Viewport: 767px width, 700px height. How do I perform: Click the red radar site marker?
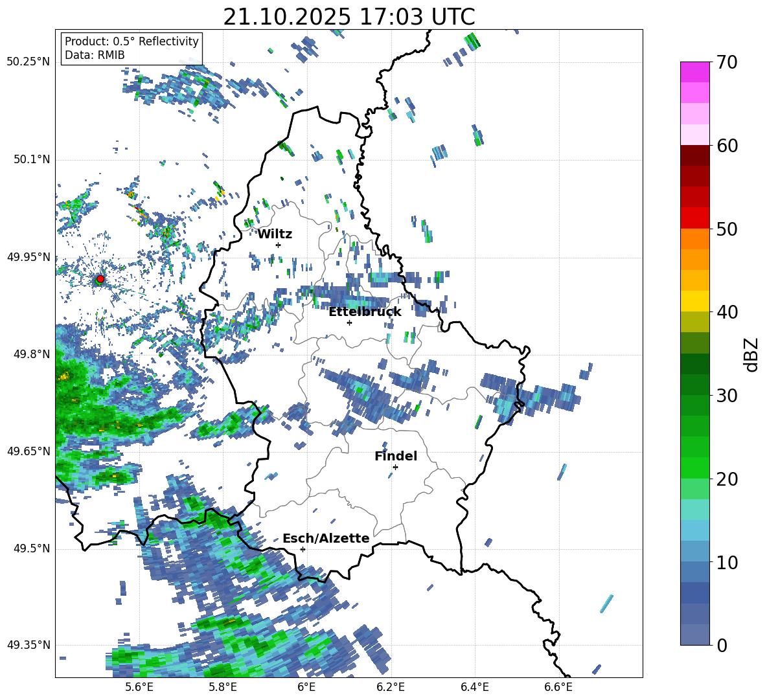click(x=100, y=279)
